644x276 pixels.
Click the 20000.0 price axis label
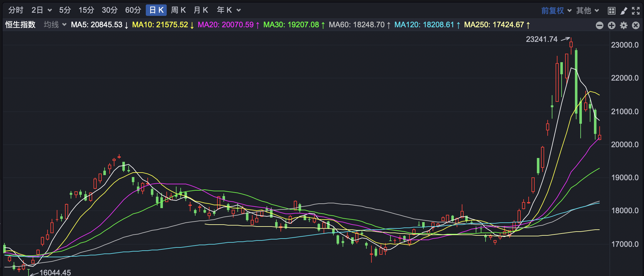pyautogui.click(x=625, y=145)
